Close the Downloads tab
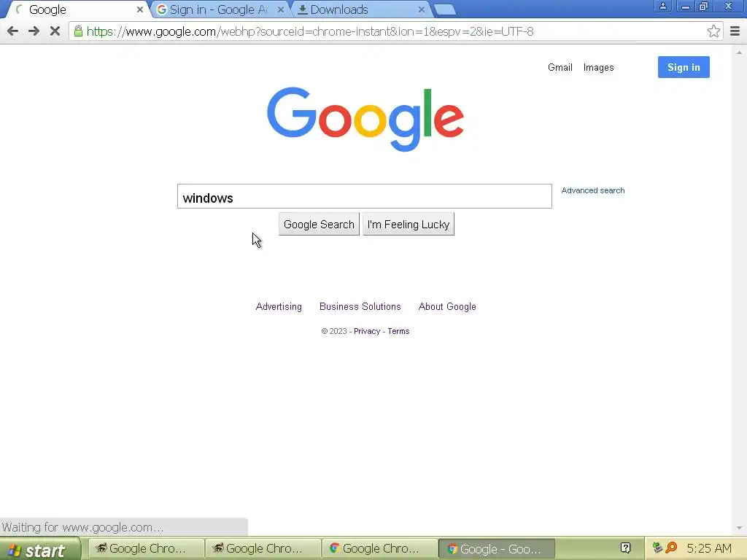The width and height of the screenshot is (747, 560). (x=421, y=9)
